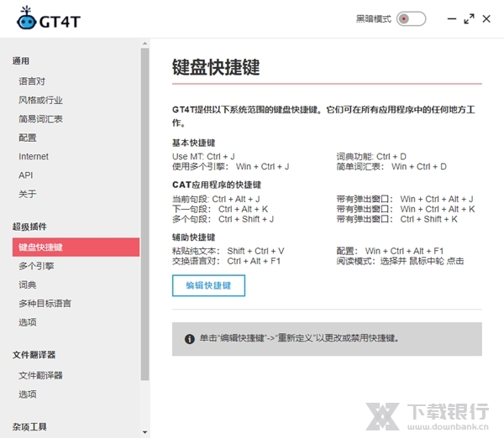
Task: Click the 当前句段 Ctrl + Alt + J entry
Action: tap(216, 199)
